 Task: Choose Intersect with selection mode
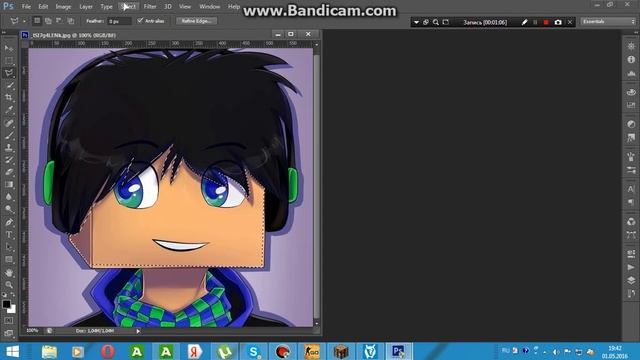[71, 21]
